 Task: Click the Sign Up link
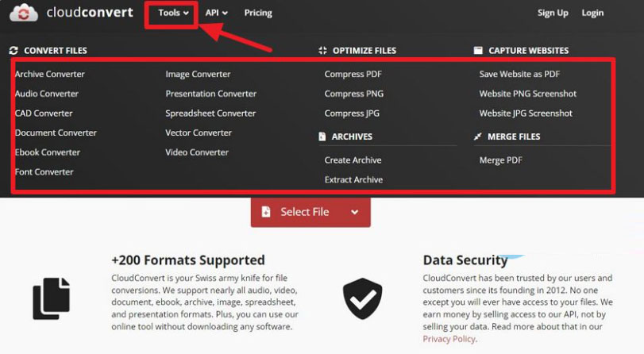(553, 13)
